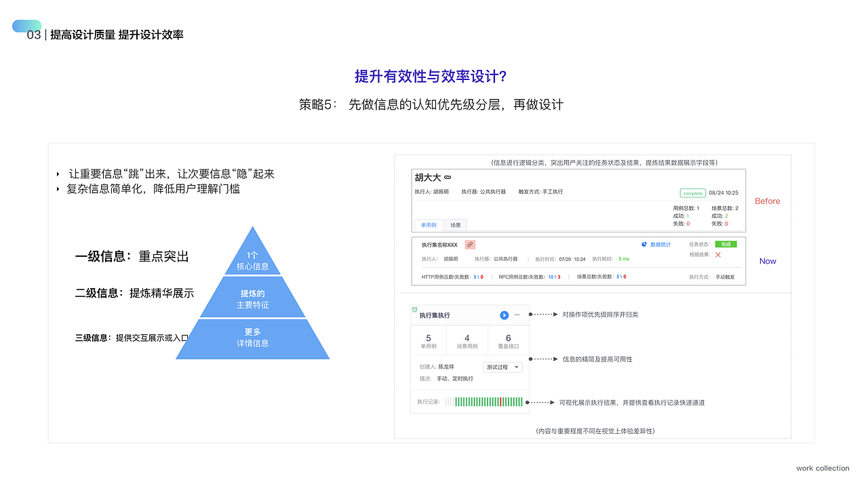Viewport: 868px width, 488px height.
Task: Switch to the 单用例 tab
Action: tap(429, 225)
